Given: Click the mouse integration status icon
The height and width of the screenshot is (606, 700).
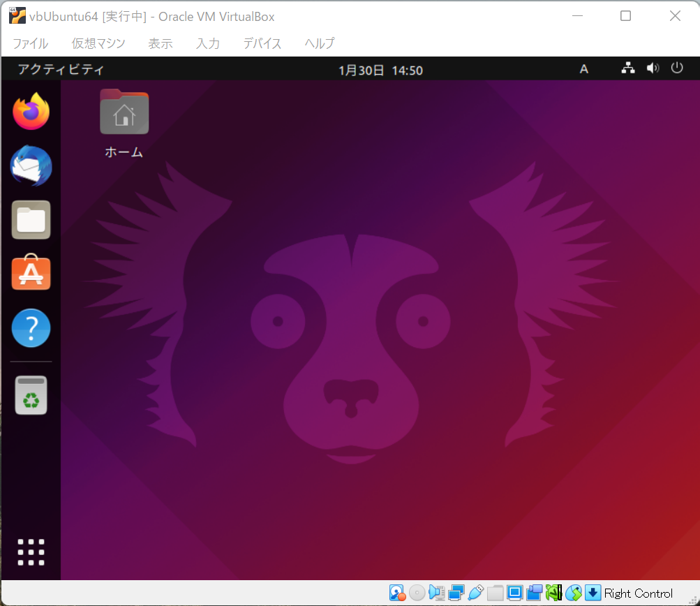Looking at the screenshot, I should tap(574, 593).
